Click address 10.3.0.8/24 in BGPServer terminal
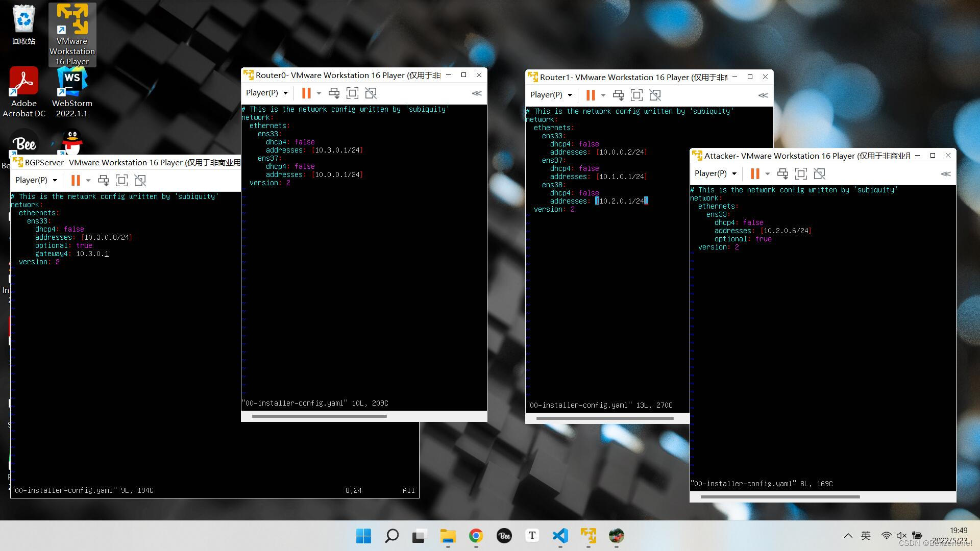The image size is (980, 551). 107,237
